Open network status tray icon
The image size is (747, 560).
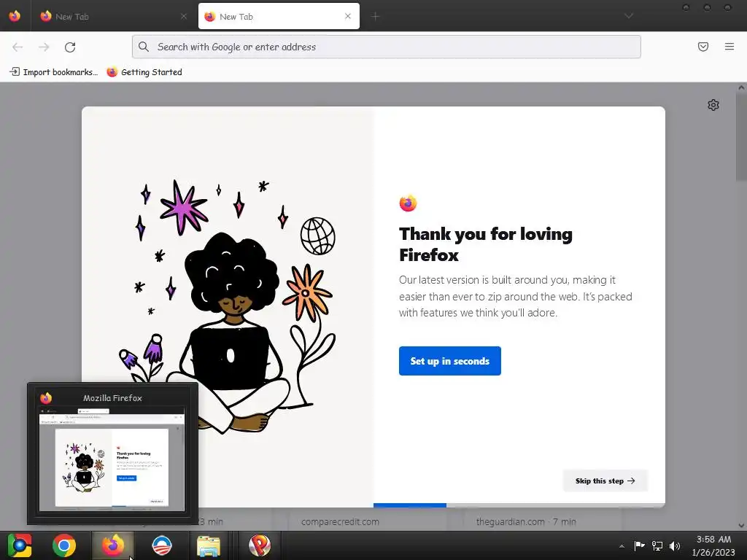coord(657,545)
